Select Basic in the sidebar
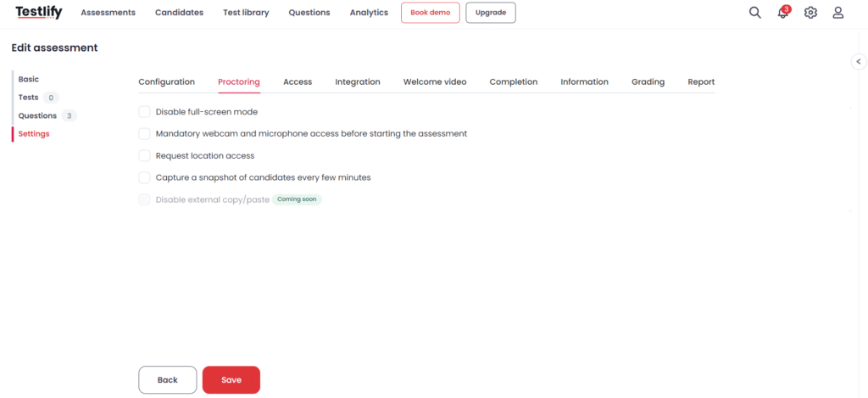Screen dimensions: 868x398 (x=29, y=79)
